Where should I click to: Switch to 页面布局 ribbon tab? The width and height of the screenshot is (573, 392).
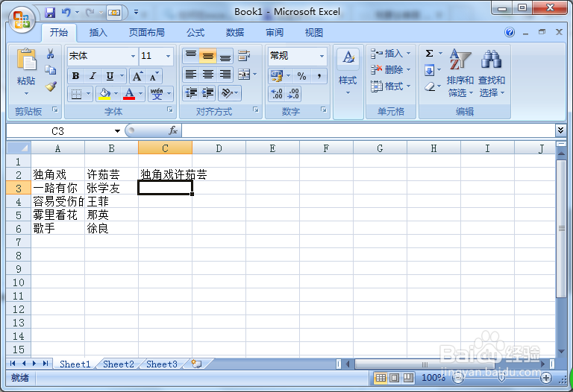(146, 33)
